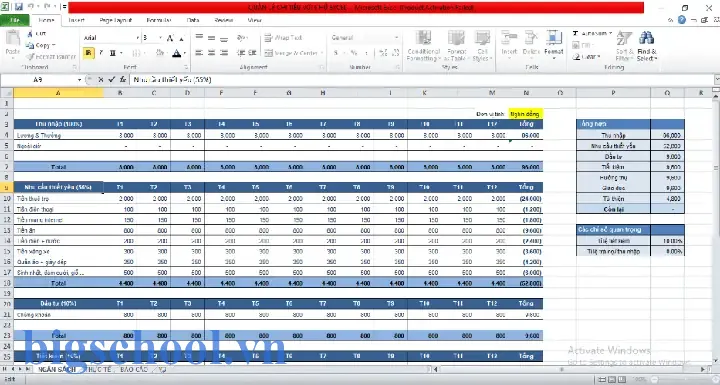Toggle Wrap Text

[283, 38]
